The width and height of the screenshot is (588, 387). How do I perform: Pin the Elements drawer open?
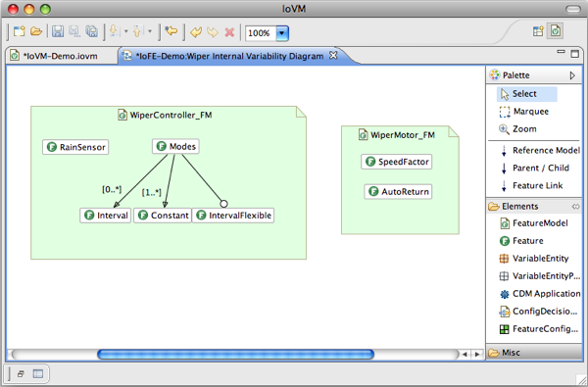tap(575, 207)
